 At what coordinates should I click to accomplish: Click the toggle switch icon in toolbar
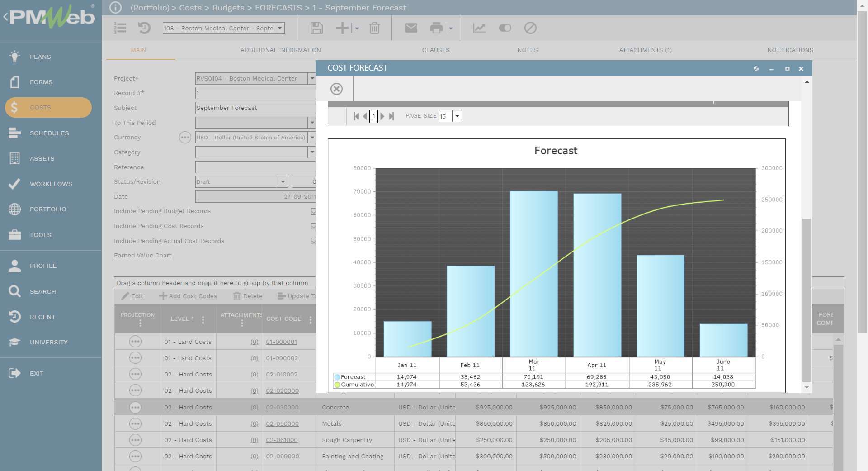coord(505,28)
